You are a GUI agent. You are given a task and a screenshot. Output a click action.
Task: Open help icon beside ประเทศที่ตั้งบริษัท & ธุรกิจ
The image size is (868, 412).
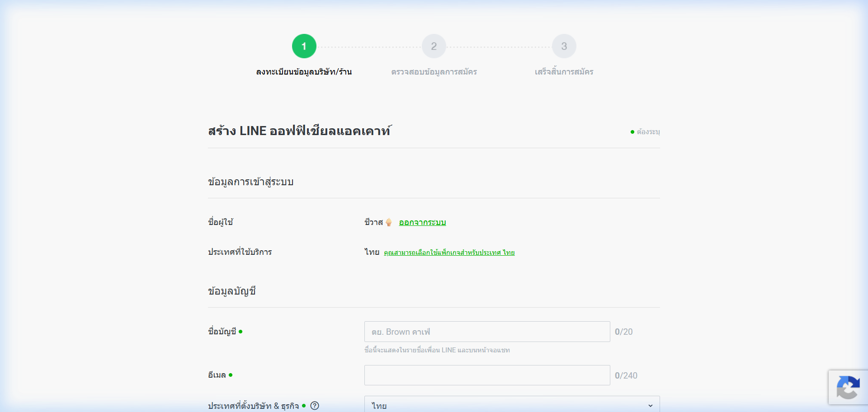(x=315, y=406)
